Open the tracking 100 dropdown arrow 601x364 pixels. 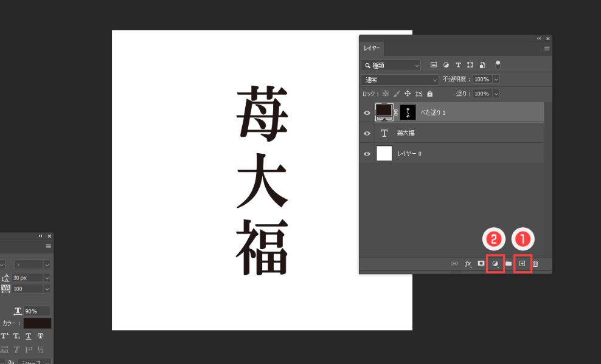pyautogui.click(x=47, y=289)
